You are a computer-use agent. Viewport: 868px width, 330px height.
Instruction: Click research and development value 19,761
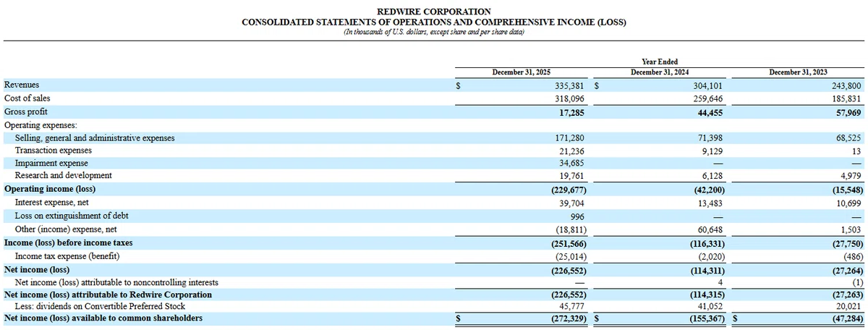pyautogui.click(x=571, y=175)
